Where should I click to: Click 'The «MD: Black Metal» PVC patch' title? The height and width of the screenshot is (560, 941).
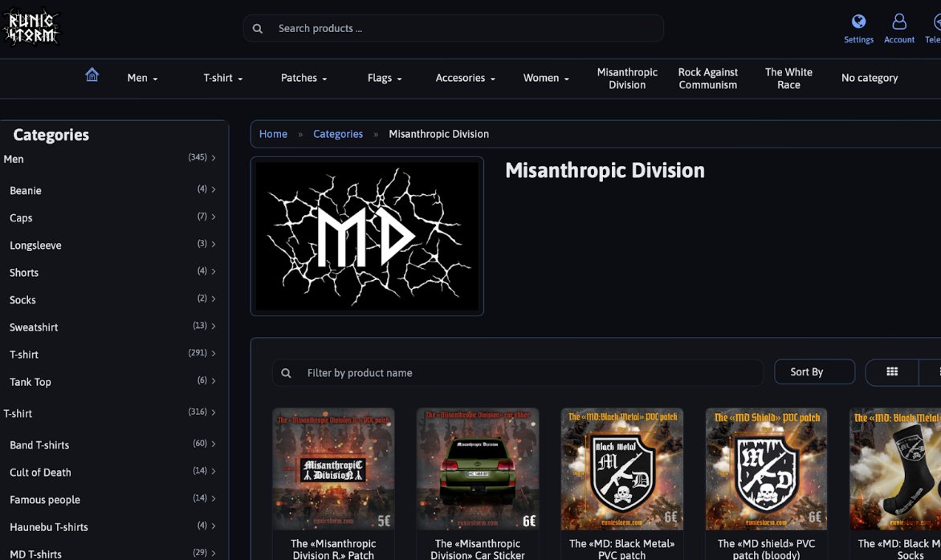[621, 550]
